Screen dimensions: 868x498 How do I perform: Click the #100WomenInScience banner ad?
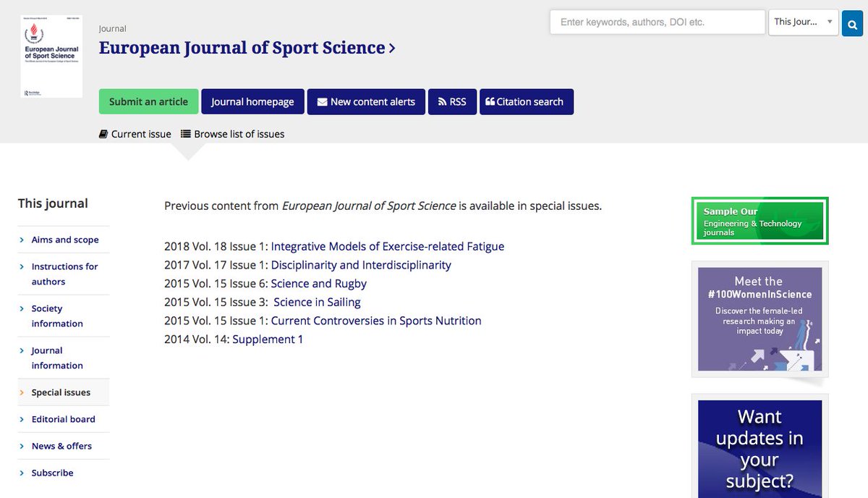(x=759, y=319)
